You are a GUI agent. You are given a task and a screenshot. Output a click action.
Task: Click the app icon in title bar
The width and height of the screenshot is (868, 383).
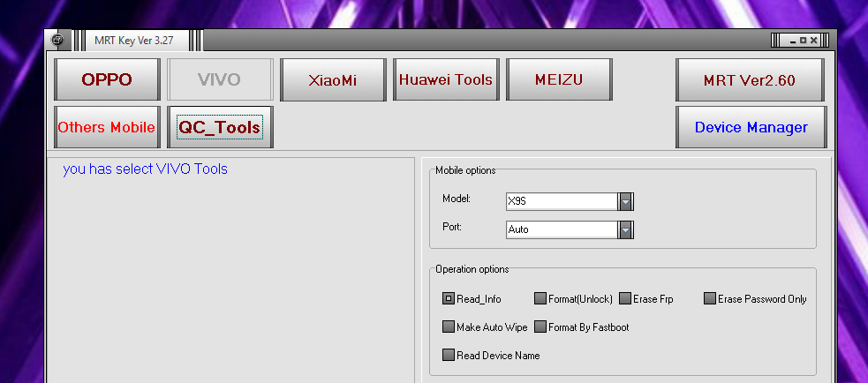57,41
